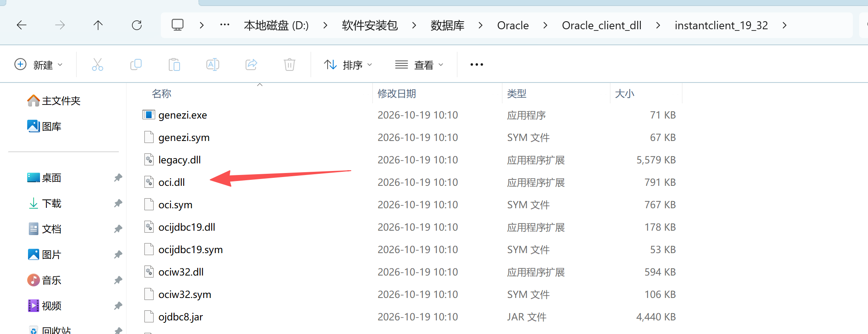This screenshot has height=334, width=868.
Task: Open the 排序 sort dropdown
Action: 348,64
